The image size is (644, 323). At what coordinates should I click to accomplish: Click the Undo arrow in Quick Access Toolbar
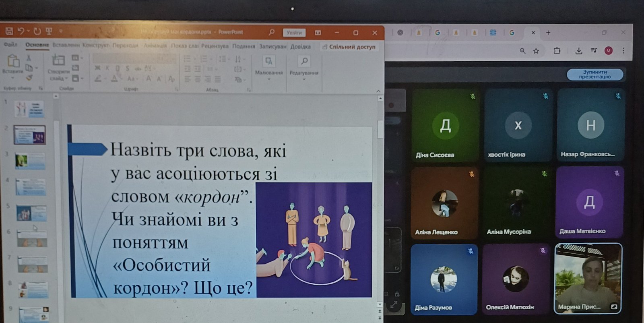(21, 31)
